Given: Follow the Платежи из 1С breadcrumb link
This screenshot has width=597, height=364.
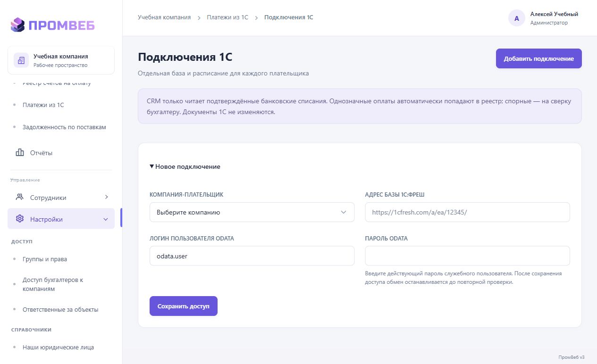Looking at the screenshot, I should point(227,17).
